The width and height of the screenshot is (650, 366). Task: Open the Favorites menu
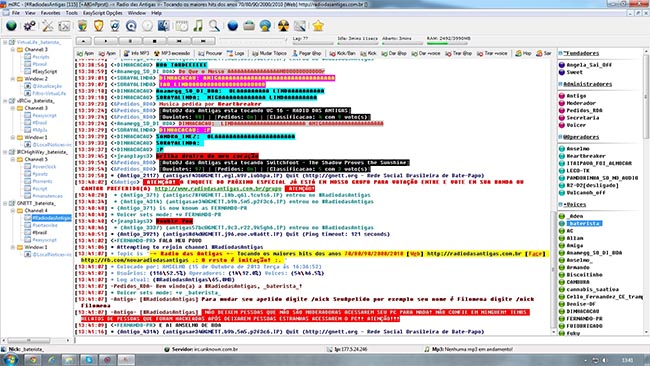click(51, 13)
